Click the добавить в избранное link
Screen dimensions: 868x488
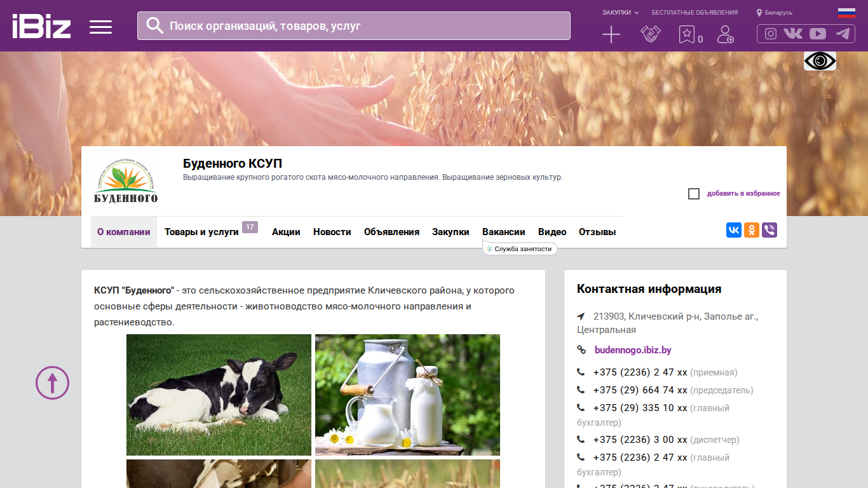[743, 194]
